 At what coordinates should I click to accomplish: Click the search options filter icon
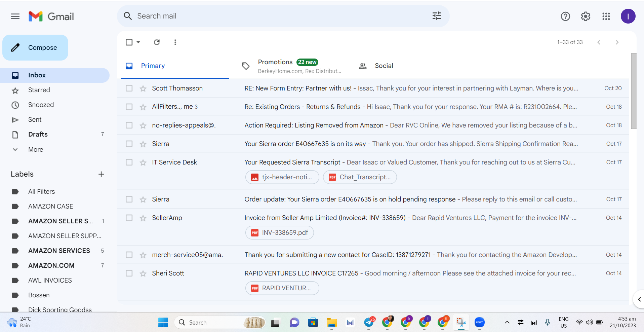pyautogui.click(x=437, y=16)
